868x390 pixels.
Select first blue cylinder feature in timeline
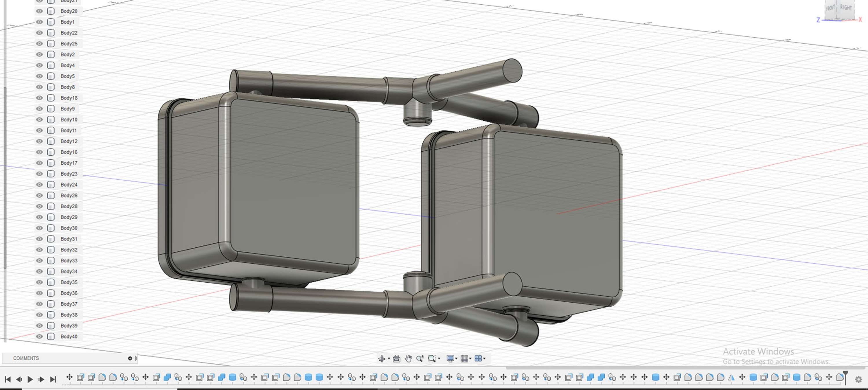[x=233, y=378]
